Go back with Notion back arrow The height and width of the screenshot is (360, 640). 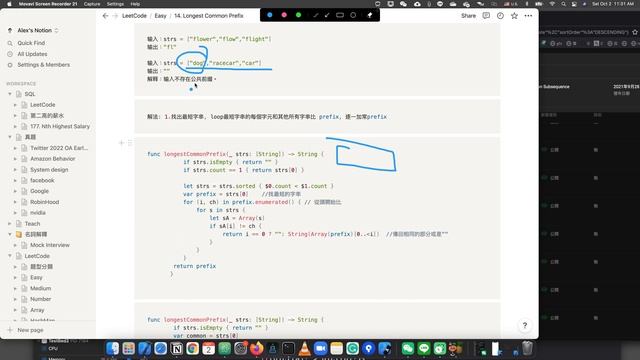pos(106,16)
